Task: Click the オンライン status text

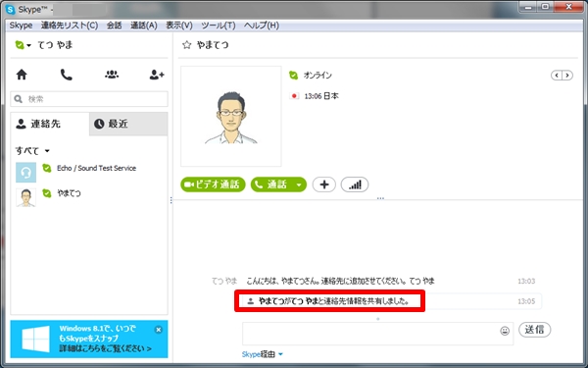Action: pyautogui.click(x=318, y=76)
